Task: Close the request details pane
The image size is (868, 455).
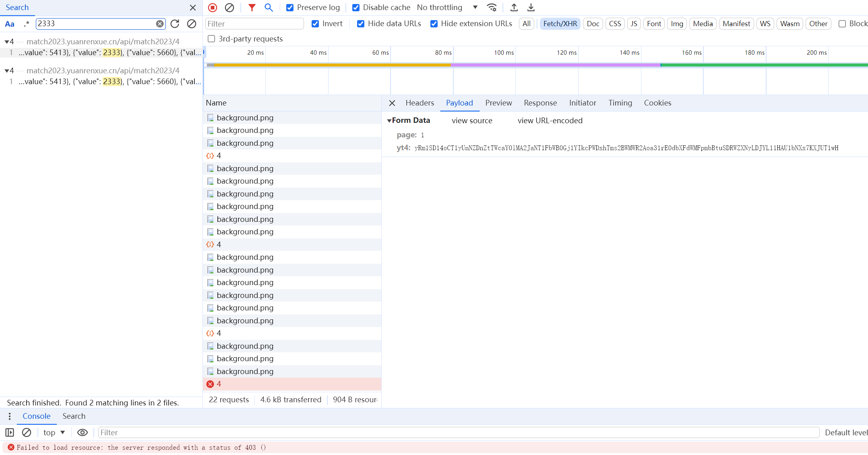Action: pos(392,103)
